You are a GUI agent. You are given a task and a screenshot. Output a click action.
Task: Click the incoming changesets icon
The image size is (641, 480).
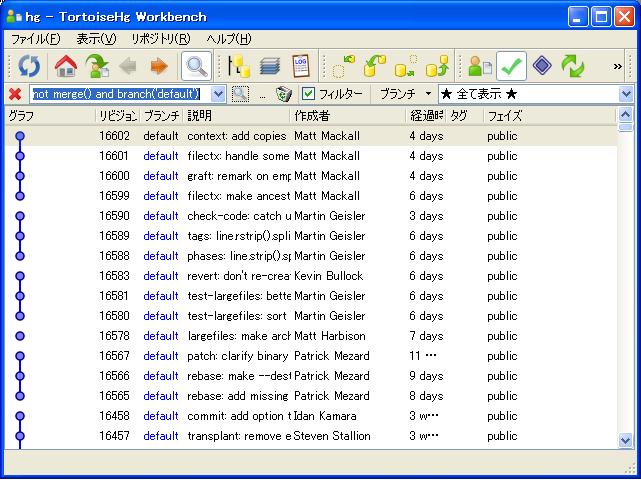(344, 66)
